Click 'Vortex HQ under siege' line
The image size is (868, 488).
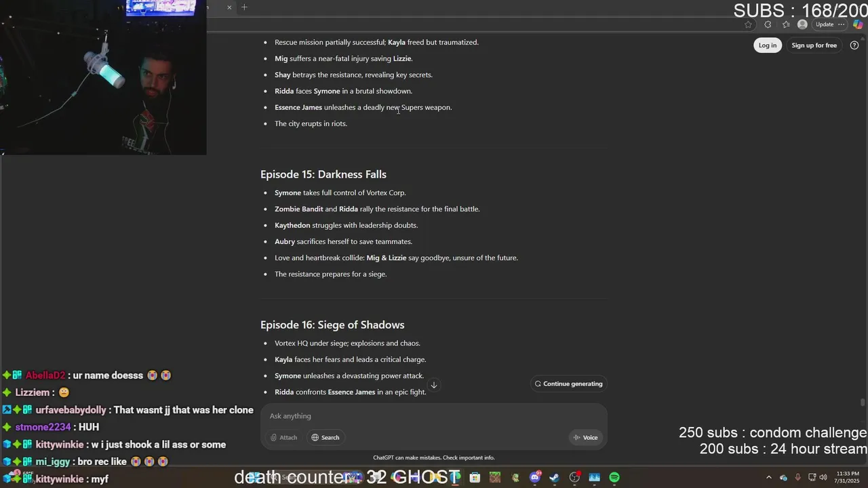pos(347,343)
